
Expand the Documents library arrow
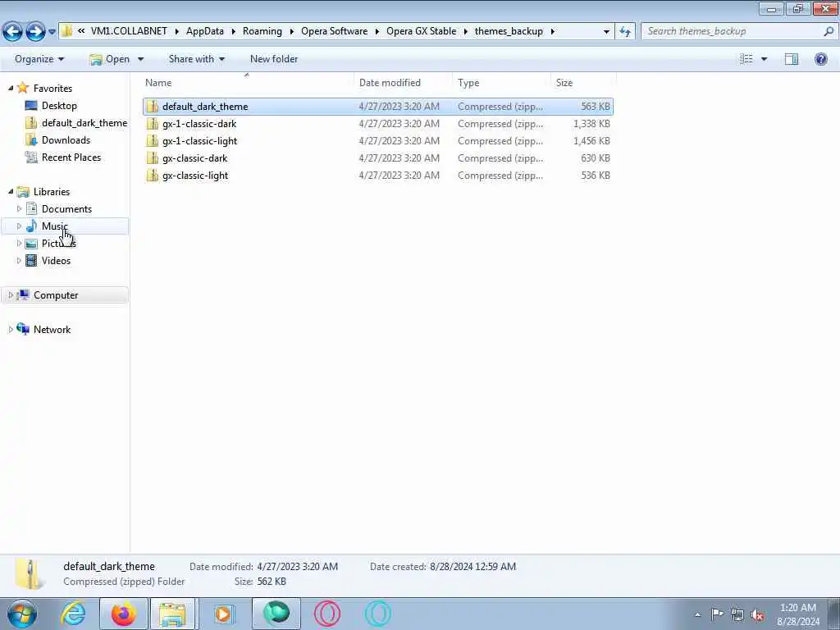coord(20,208)
